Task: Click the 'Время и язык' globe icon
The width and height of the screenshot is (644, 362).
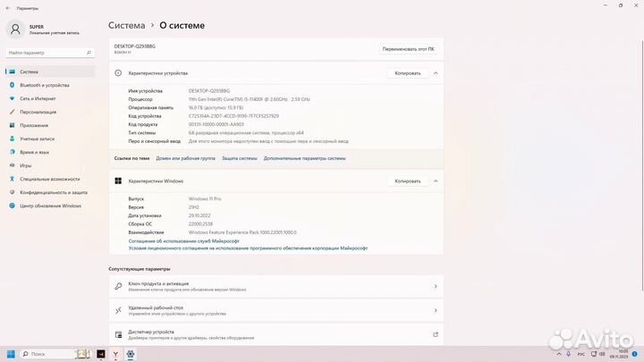Action: click(x=12, y=152)
